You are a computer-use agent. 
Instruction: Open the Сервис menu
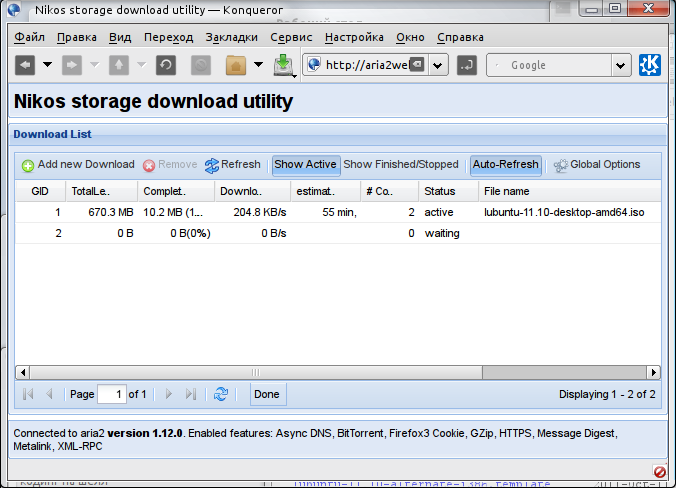[x=291, y=38]
